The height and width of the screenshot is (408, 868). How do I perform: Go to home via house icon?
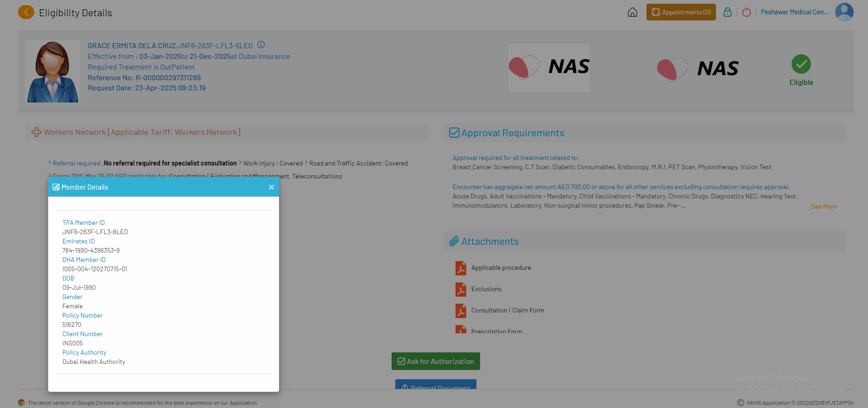pos(632,13)
